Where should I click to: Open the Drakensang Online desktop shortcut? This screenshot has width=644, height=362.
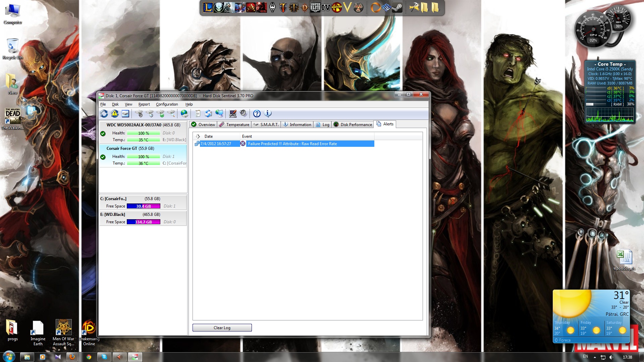(x=89, y=333)
